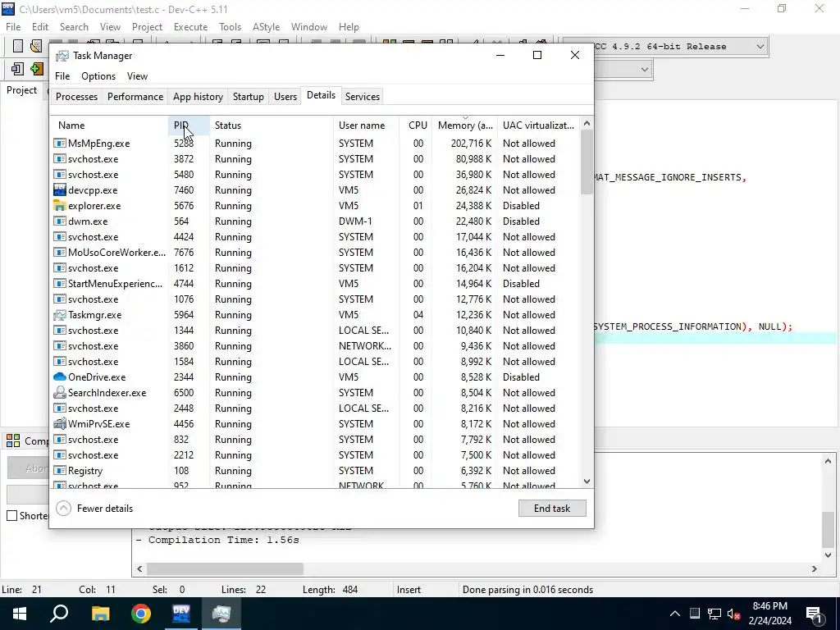Click Taskmgr.exe process icon
This screenshot has width=840, height=630.
(x=59, y=315)
